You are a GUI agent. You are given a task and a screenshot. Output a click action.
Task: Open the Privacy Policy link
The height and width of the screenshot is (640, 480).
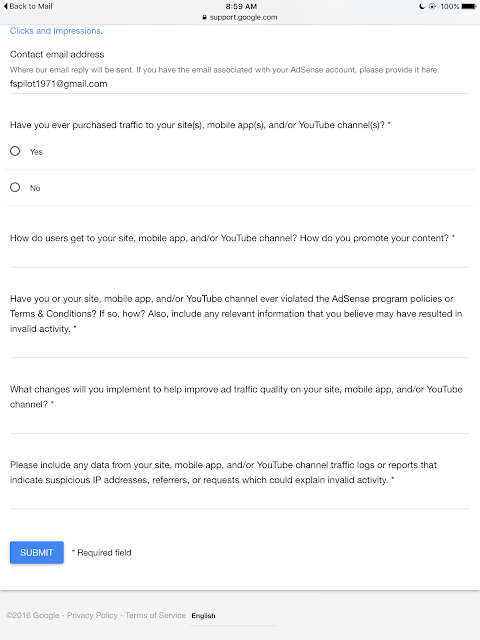[x=92, y=616]
